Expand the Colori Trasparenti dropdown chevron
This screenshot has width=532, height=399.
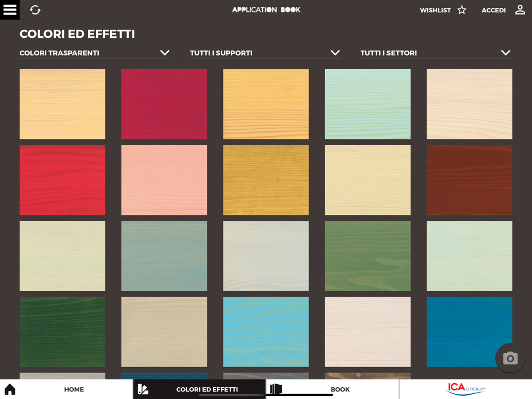(x=164, y=53)
